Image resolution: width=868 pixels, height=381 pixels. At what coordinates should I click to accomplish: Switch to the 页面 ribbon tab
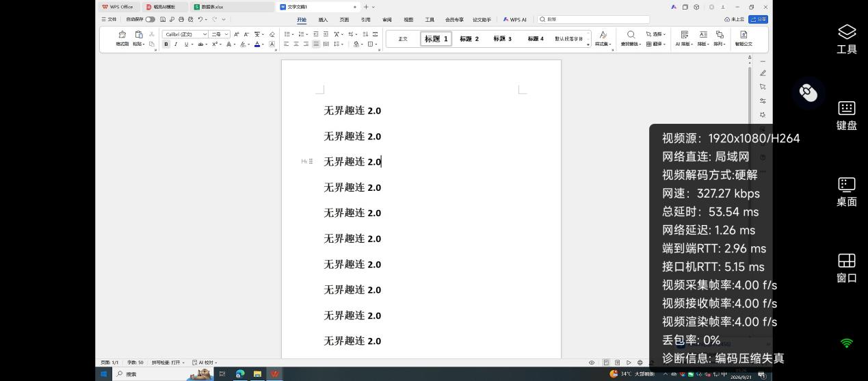pyautogui.click(x=344, y=20)
